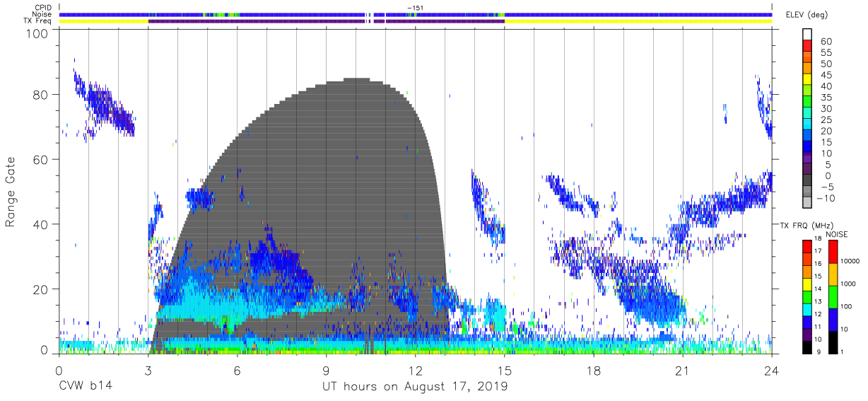Click the red segment of the ELEV color bar
The height and width of the screenshot is (401, 868).
pyautogui.click(x=807, y=45)
